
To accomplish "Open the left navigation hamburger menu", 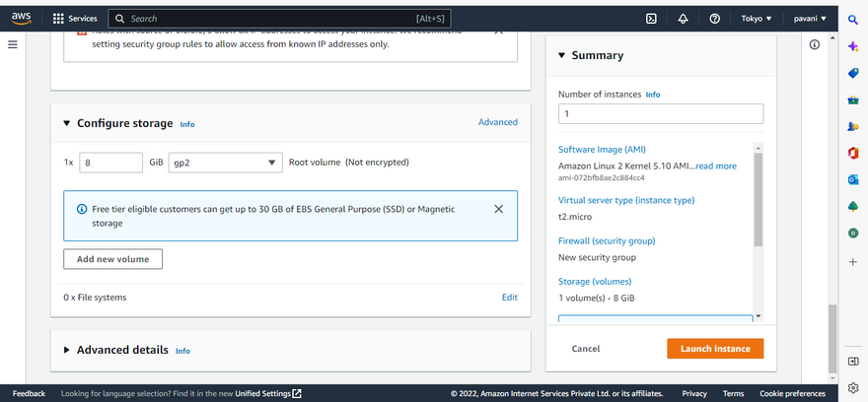I will point(13,45).
